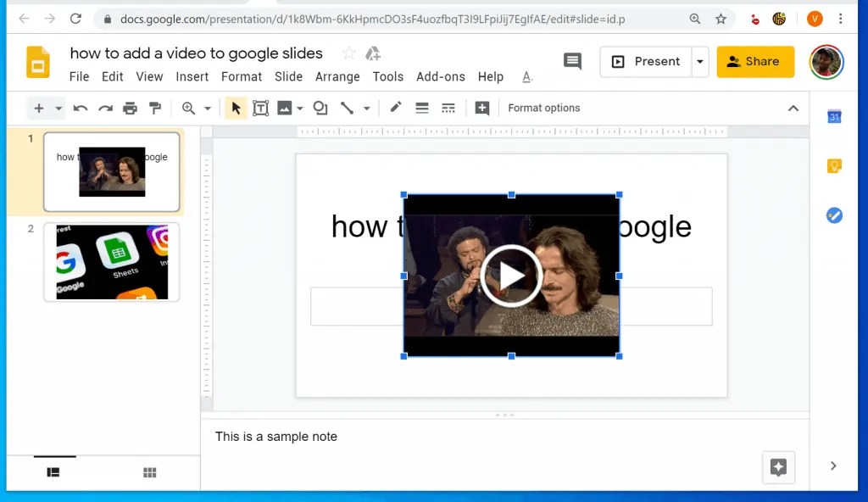
Task: Click the Undo icon
Action: 80,108
